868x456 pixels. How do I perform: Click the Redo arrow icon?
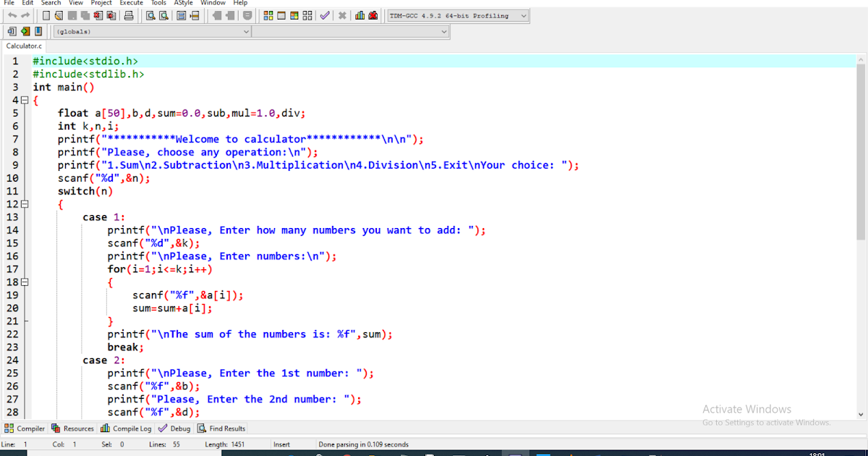[25, 15]
